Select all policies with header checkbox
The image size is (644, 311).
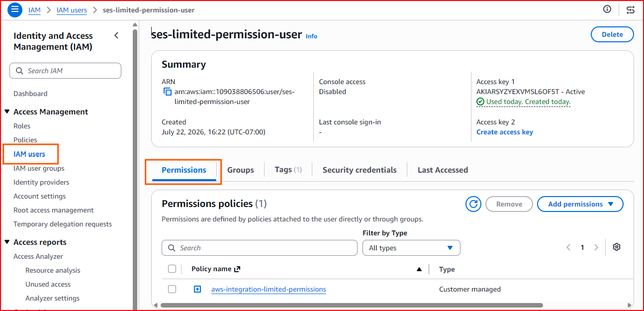(172, 269)
